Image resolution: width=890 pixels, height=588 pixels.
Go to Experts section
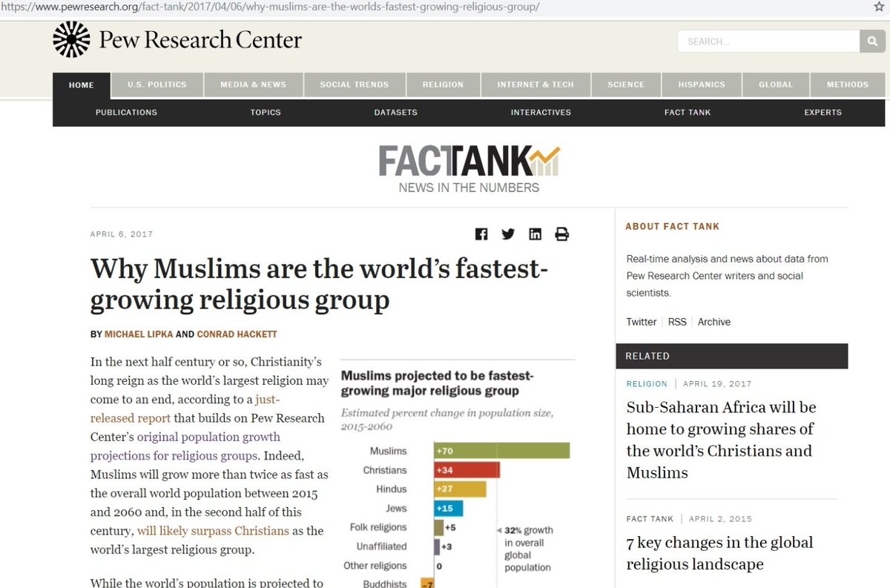(x=823, y=113)
